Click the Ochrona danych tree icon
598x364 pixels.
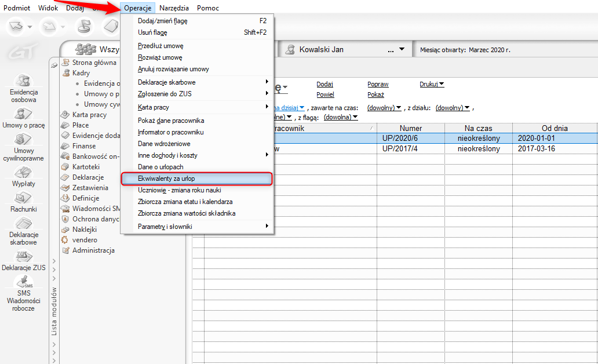65,219
